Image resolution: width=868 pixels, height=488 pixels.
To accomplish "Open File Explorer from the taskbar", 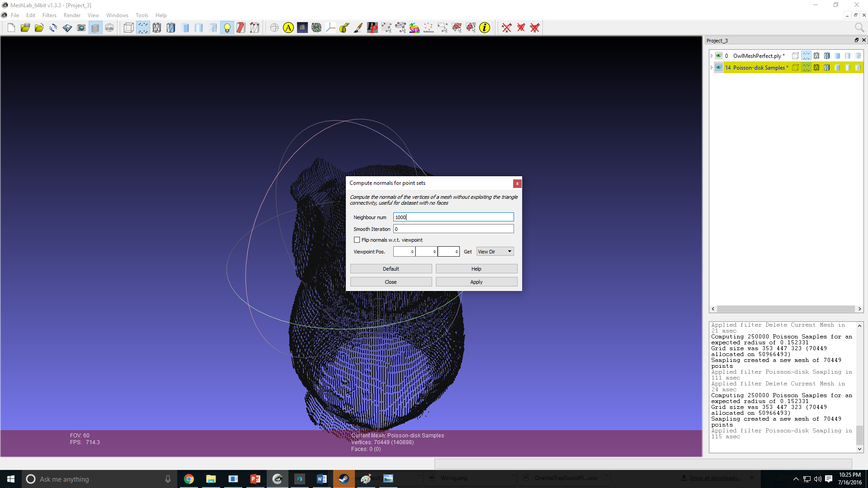I will tap(211, 479).
